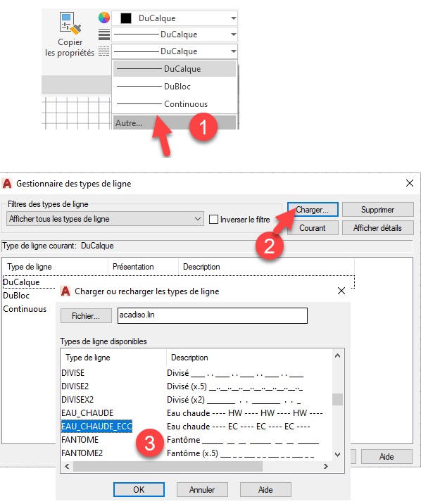Viewport: 421px width, 504px height.
Task: Click Type de ligne header in Charger dialog
Action: 113,358
